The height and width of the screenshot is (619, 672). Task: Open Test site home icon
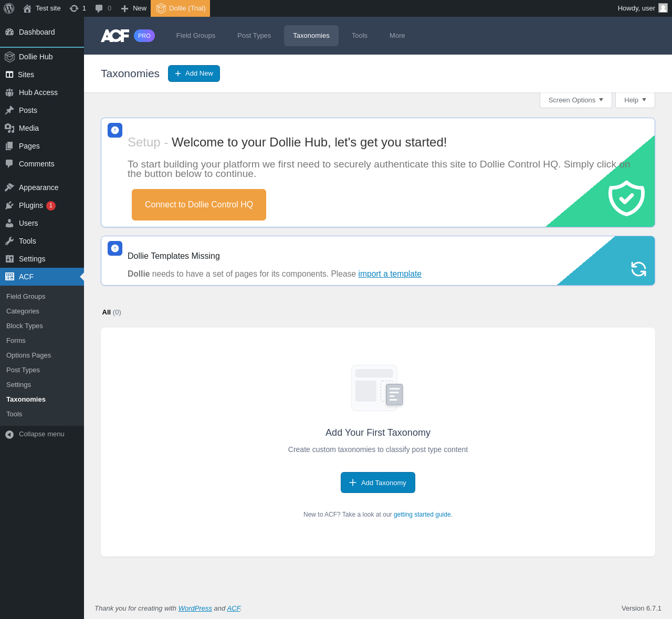pyautogui.click(x=27, y=8)
